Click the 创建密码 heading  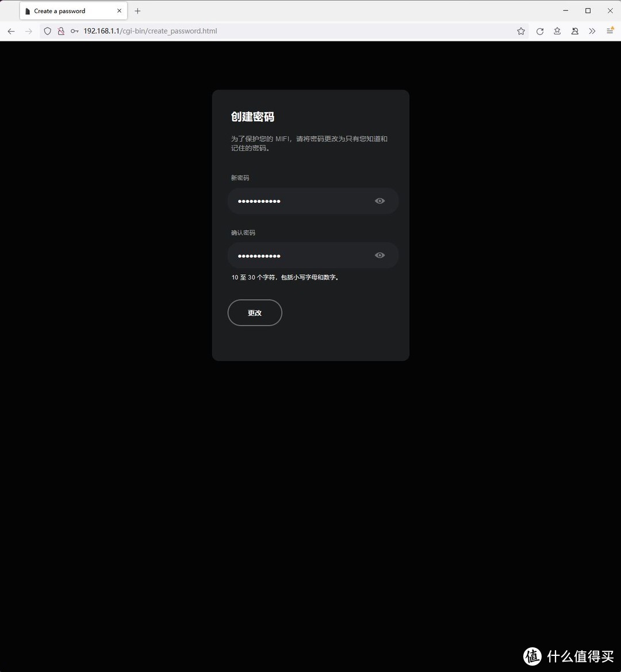252,117
